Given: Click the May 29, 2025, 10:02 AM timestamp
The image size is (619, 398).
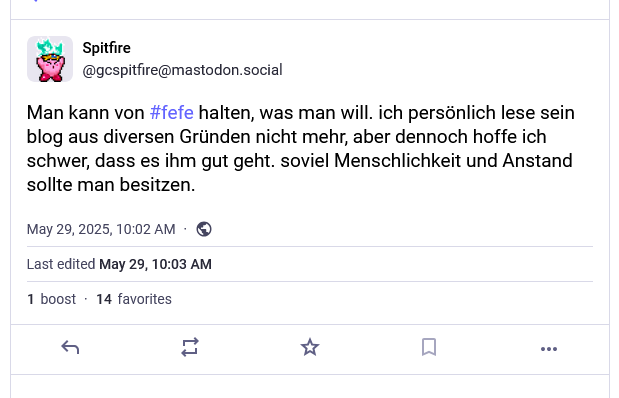Looking at the screenshot, I should tap(101, 229).
